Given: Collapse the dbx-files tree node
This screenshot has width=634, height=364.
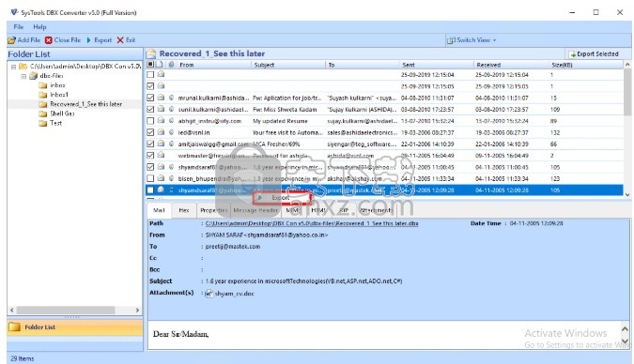Looking at the screenshot, I should [x=23, y=76].
